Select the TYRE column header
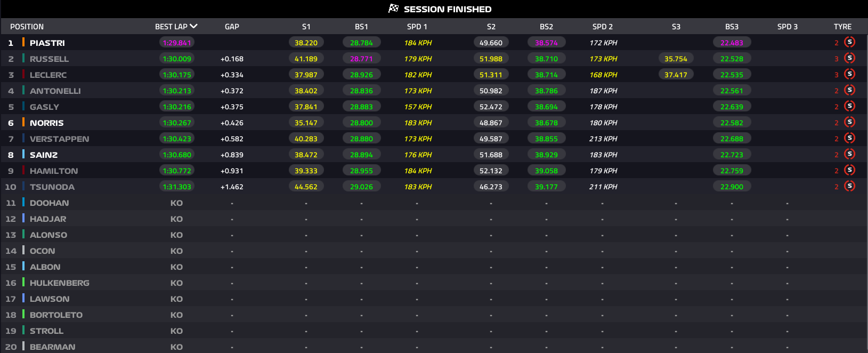 842,27
